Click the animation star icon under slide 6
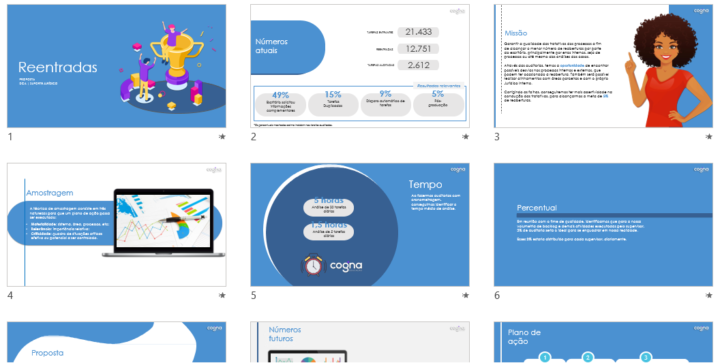The image size is (720, 363). click(x=709, y=295)
